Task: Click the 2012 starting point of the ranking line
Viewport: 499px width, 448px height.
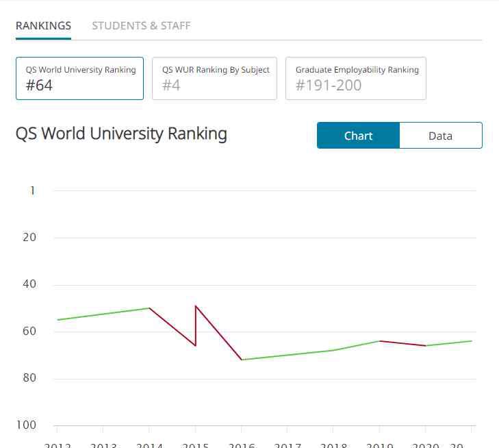Action: click(57, 320)
